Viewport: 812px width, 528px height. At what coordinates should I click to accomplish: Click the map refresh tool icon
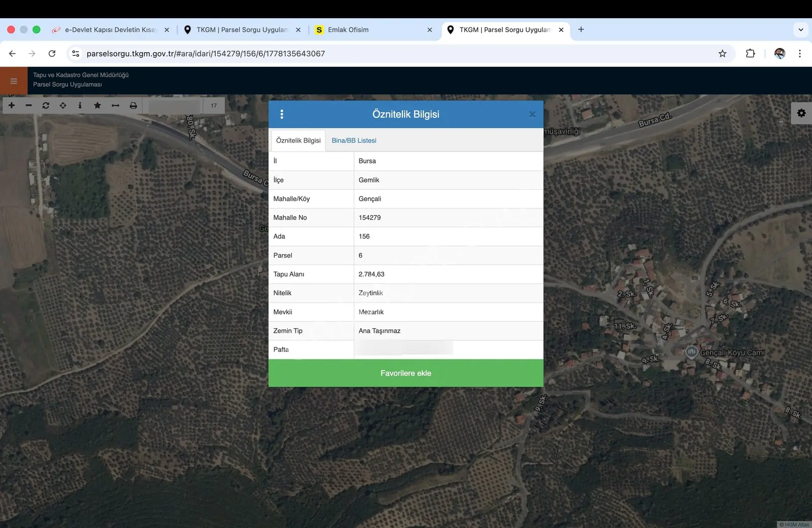pyautogui.click(x=46, y=105)
